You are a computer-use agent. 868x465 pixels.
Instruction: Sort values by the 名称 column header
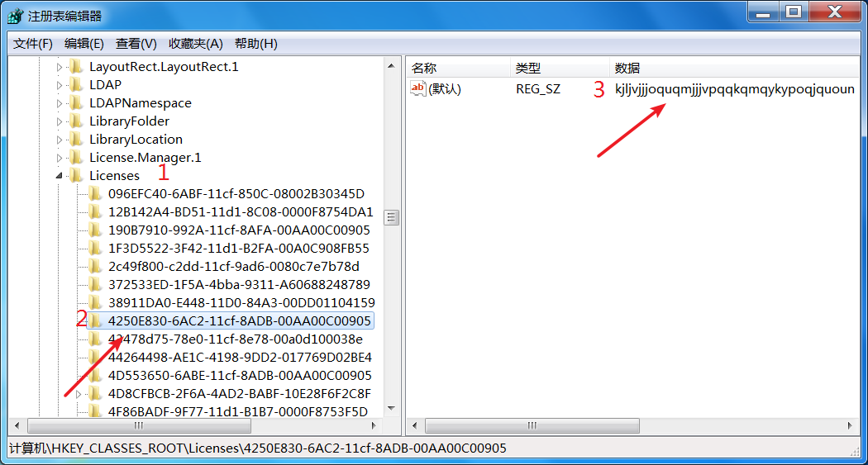coord(458,68)
